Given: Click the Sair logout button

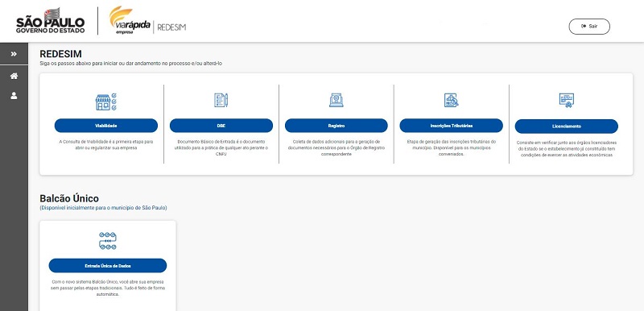Looking at the screenshot, I should (589, 27).
